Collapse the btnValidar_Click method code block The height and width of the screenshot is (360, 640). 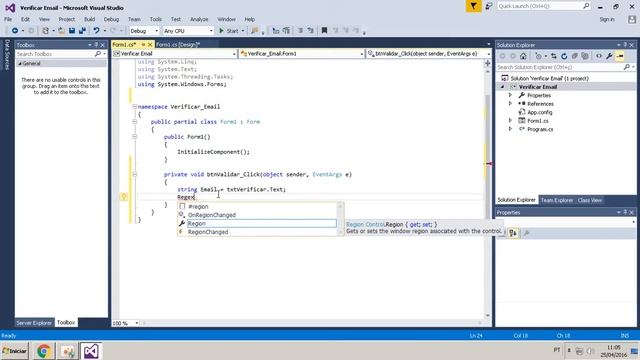point(134,174)
